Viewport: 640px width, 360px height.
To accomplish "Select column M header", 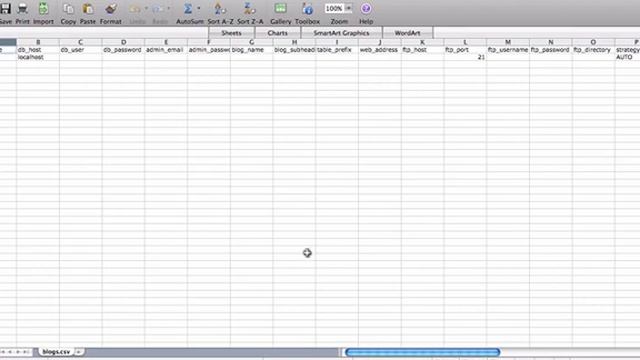I will click(x=508, y=42).
